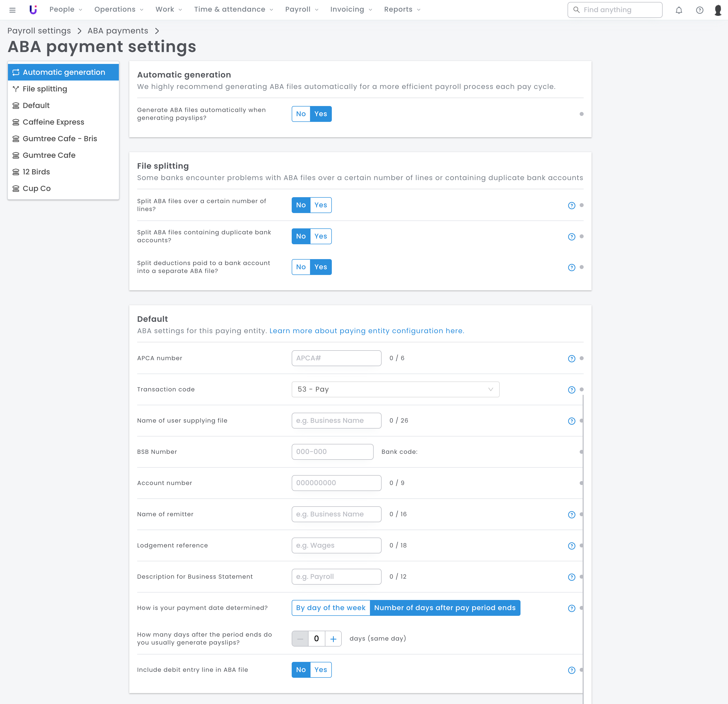Click the notifications bell icon
The image size is (728, 704).
678,10
